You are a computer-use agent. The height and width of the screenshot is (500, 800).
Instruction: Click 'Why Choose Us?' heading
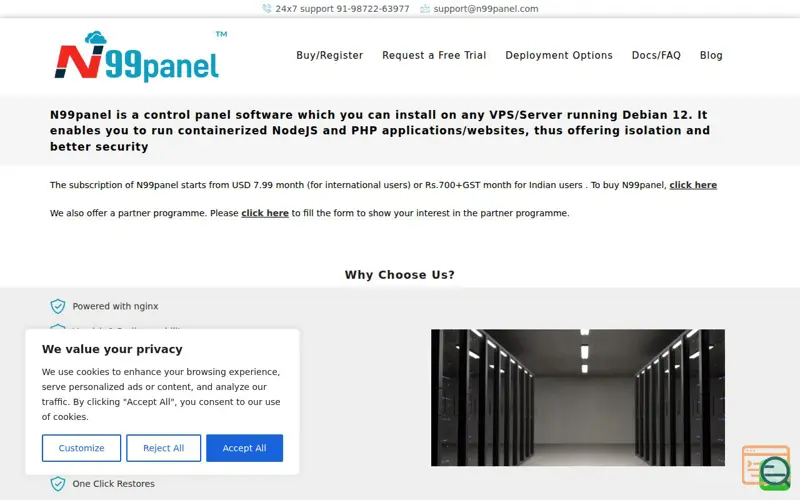point(399,274)
